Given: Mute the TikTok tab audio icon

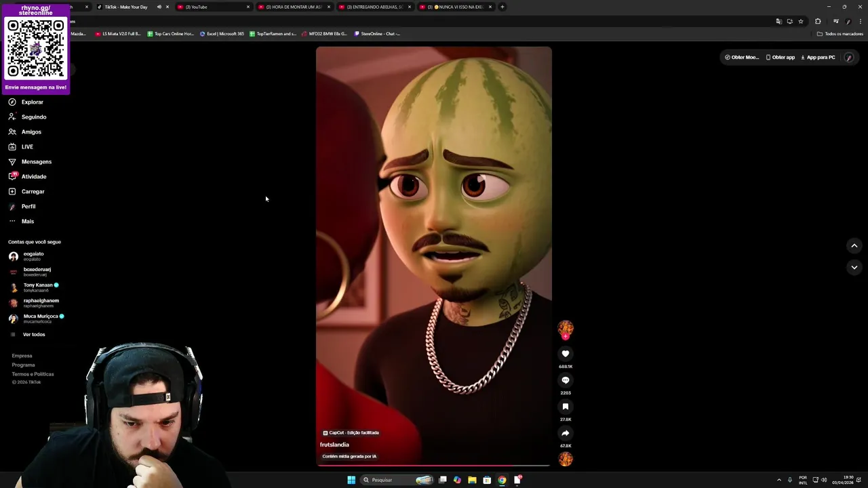Looking at the screenshot, I should (x=159, y=7).
